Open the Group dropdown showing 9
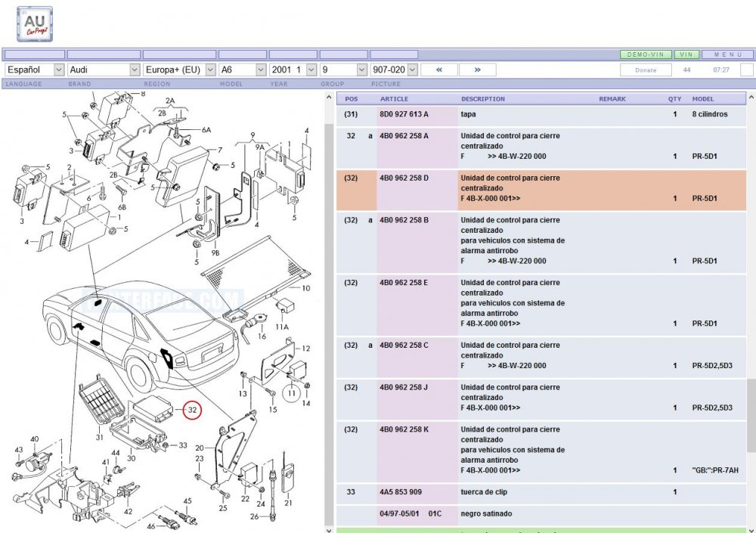Viewport: 756px width, 533px height. click(x=344, y=70)
